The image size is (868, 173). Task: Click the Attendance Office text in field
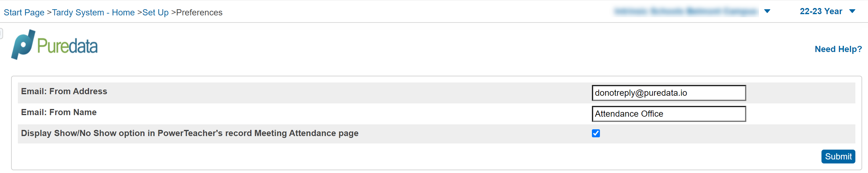(629, 114)
